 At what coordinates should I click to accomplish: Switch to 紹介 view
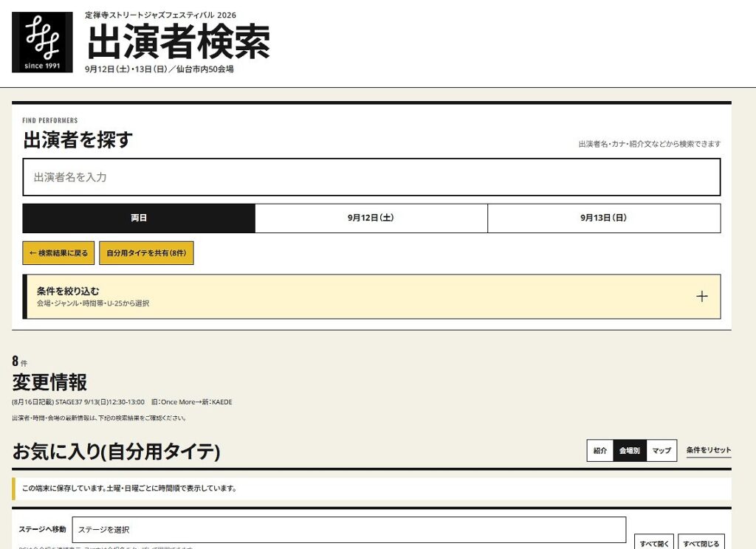599,450
